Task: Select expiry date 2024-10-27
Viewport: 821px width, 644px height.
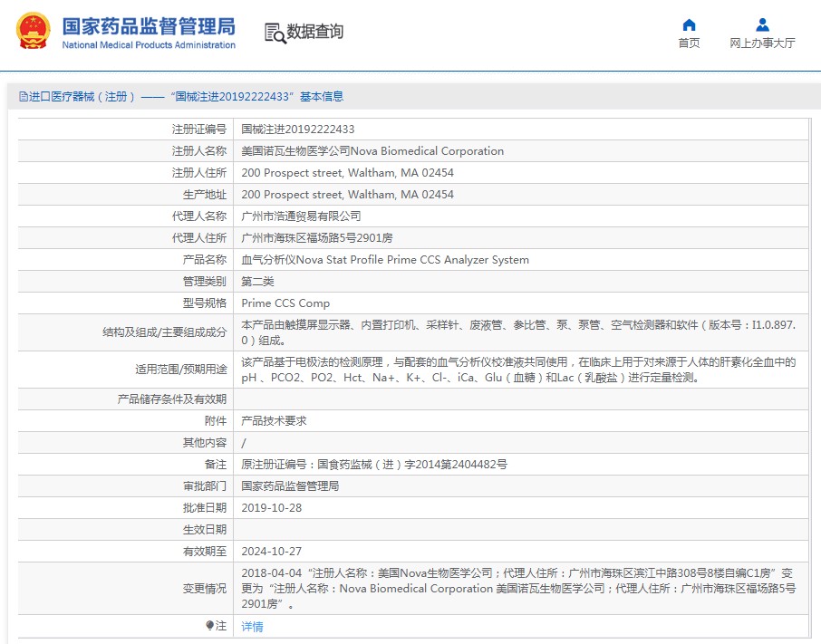Action: tap(271, 552)
